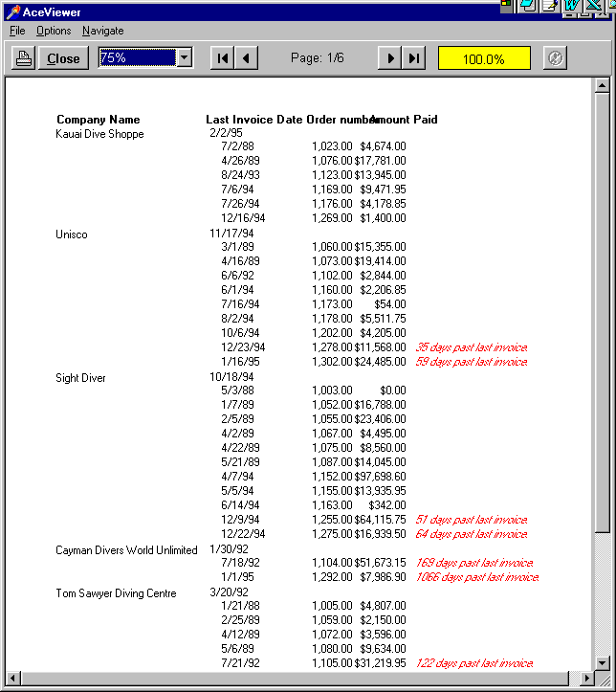Click the company name Sight Diver
The width and height of the screenshot is (616, 692).
pos(80,378)
